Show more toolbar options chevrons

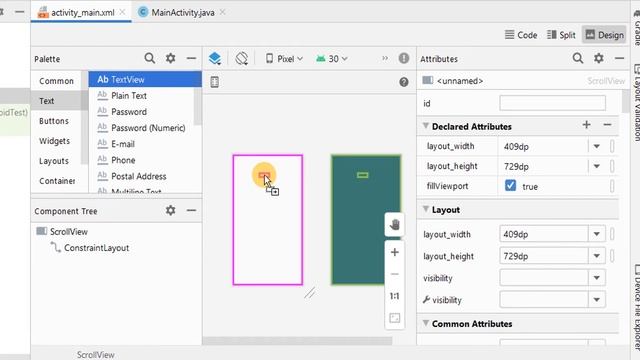(385, 58)
